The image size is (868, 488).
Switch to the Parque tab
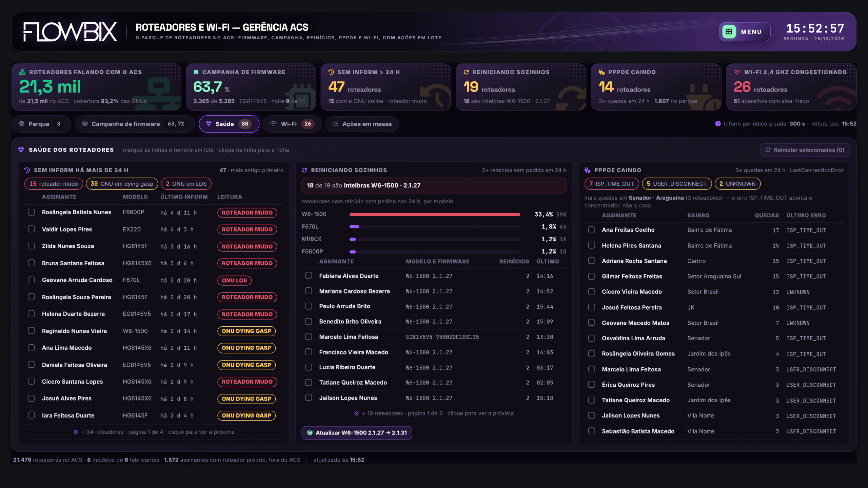pyautogui.click(x=41, y=124)
